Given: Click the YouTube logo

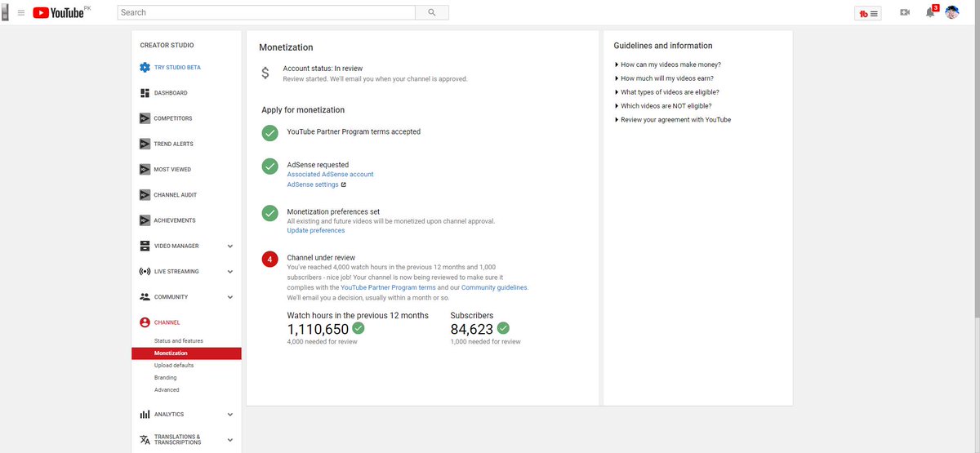Looking at the screenshot, I should (60, 13).
